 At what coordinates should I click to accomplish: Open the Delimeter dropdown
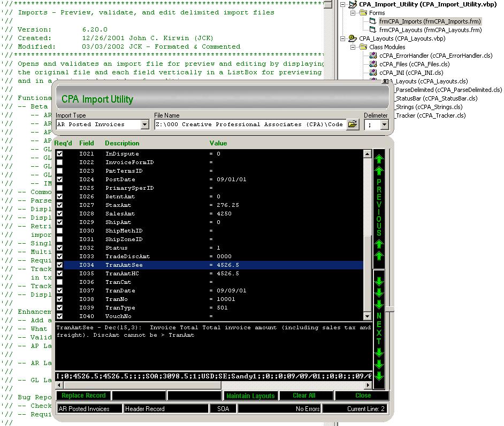tap(384, 125)
